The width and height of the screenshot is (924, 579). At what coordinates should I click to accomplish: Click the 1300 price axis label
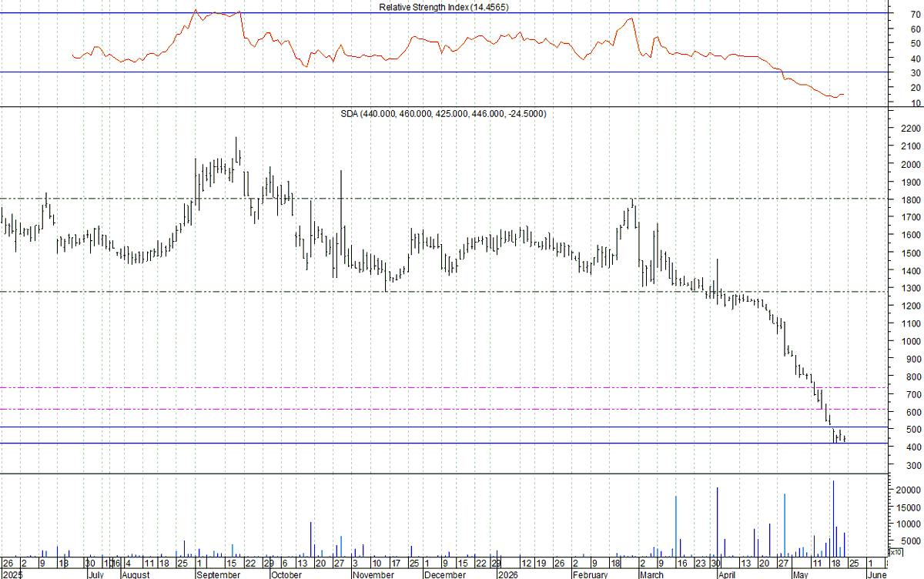(x=910, y=289)
